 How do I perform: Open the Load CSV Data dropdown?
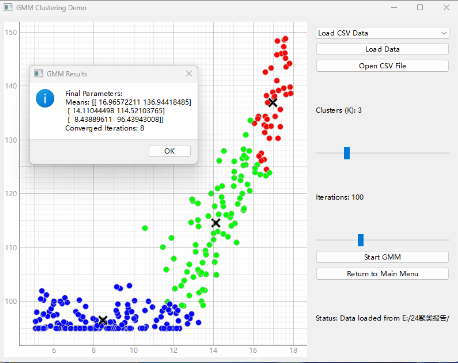(x=382, y=33)
